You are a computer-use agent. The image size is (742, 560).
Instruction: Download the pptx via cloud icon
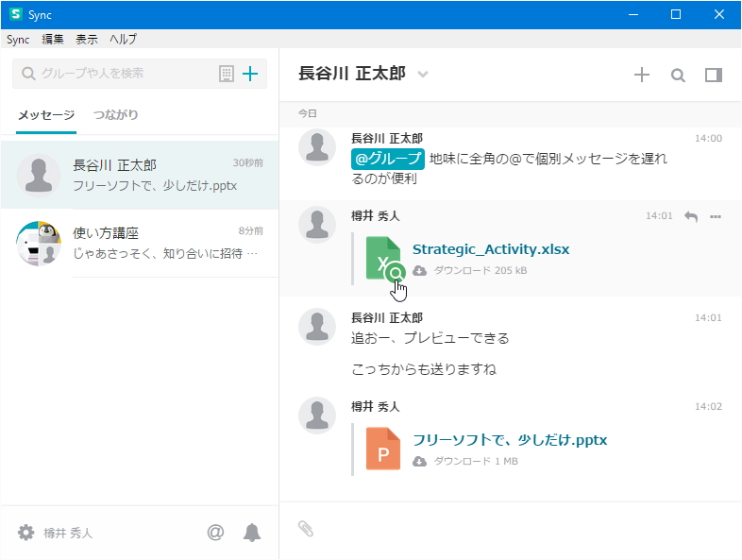pos(419,461)
